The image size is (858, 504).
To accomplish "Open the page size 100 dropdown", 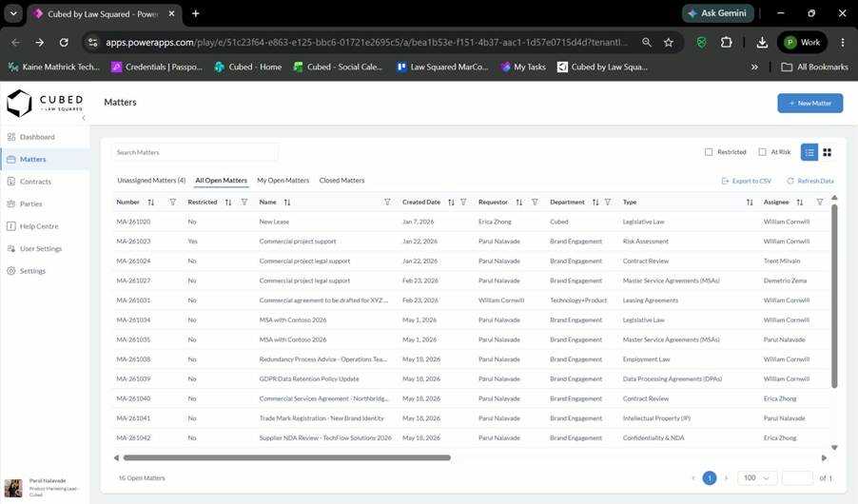I will tap(757, 478).
